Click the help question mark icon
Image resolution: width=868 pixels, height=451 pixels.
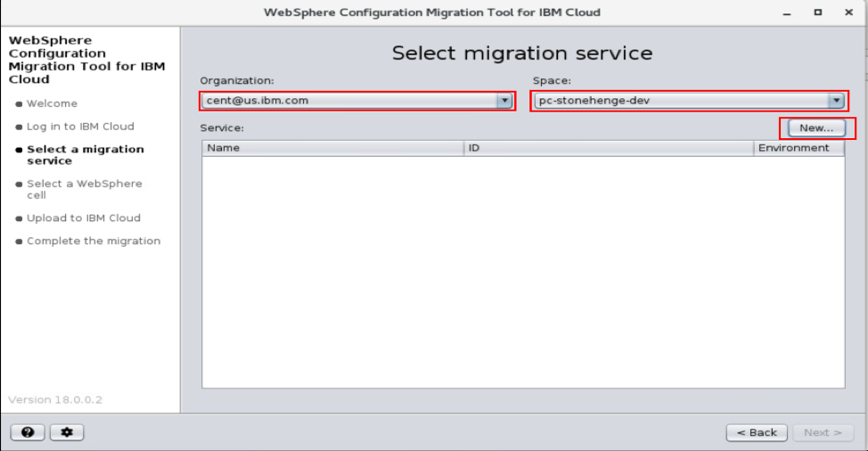(x=28, y=432)
